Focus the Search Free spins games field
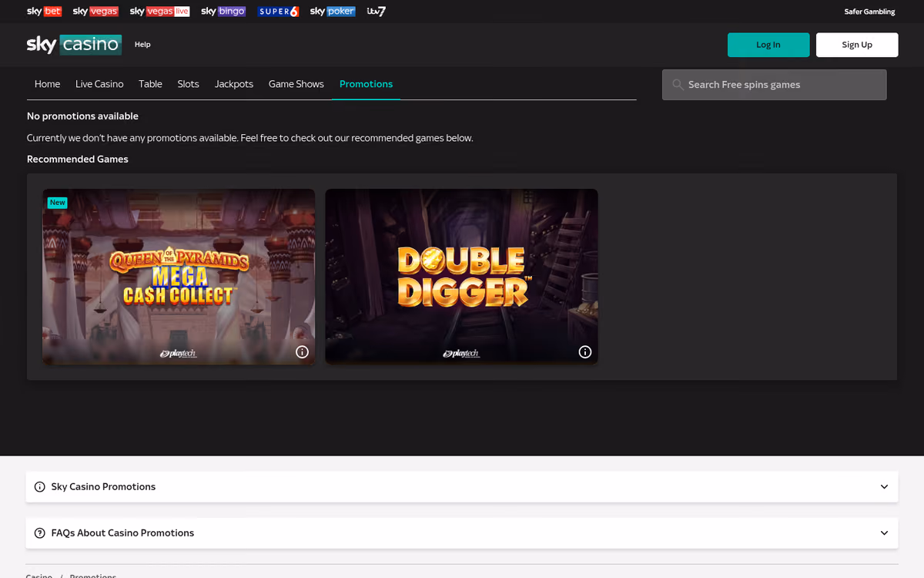The width and height of the screenshot is (924, 578). [774, 85]
